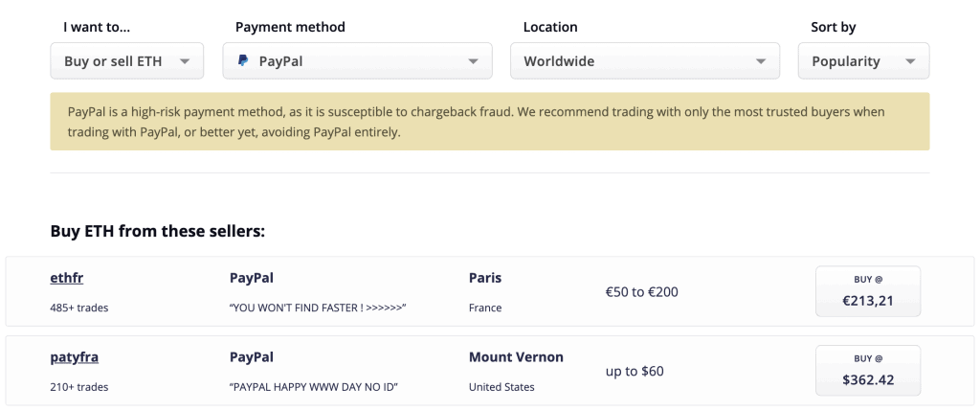Expand the Buy or sell ETH arrow
This screenshot has width=980, height=411.
tap(185, 61)
